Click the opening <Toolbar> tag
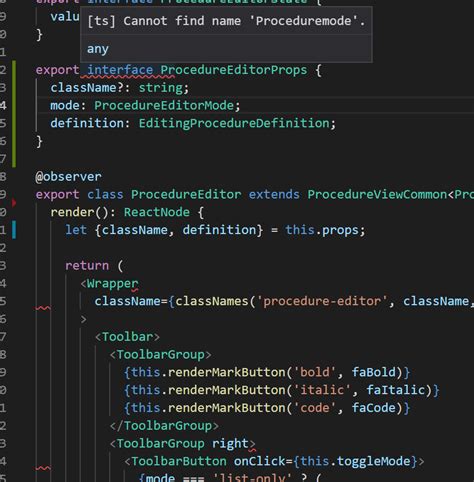Image resolution: width=474 pixels, height=482 pixels. 127,337
